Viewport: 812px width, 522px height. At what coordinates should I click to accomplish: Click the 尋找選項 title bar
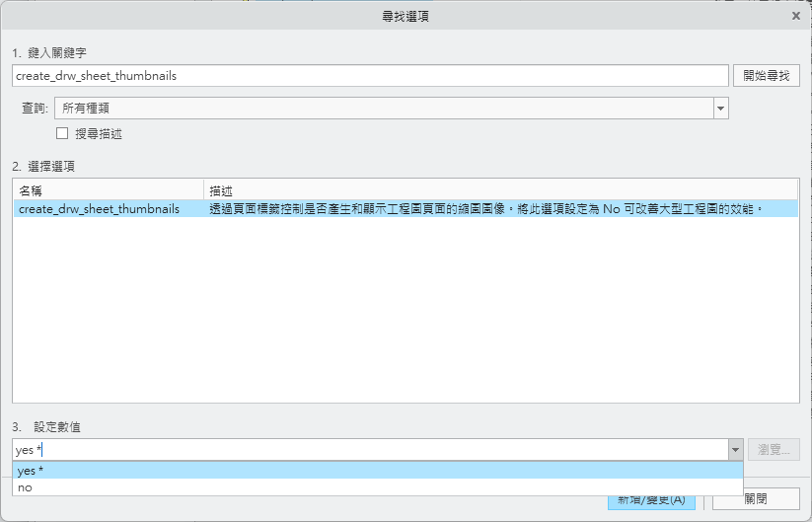coord(406,16)
